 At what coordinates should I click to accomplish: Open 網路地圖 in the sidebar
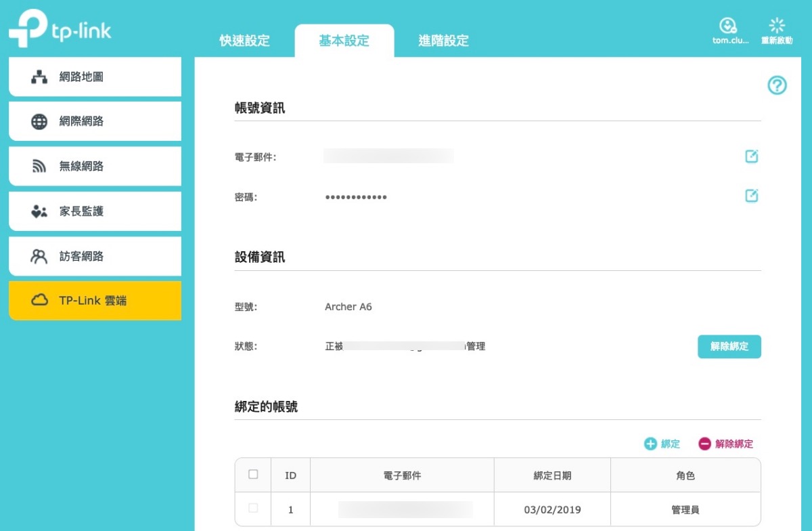pyautogui.click(x=95, y=77)
